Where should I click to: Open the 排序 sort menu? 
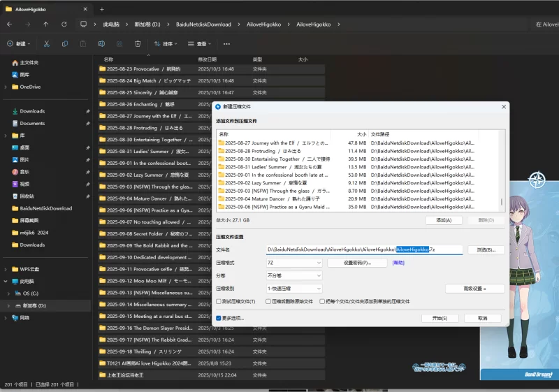tap(166, 43)
